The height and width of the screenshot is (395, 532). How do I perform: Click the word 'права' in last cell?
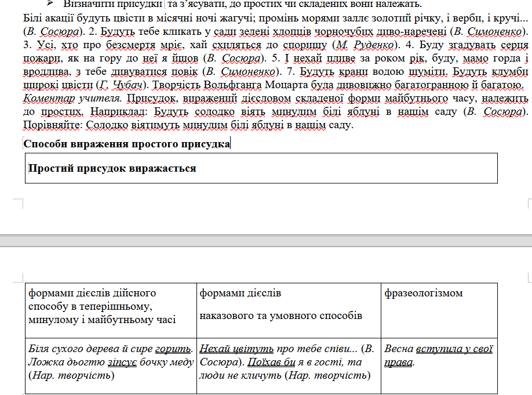pos(399,362)
